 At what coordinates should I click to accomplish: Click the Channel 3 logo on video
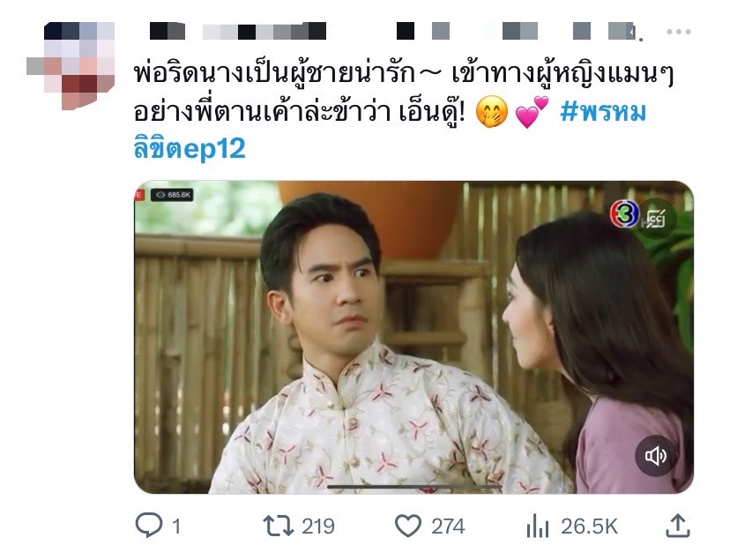623,213
